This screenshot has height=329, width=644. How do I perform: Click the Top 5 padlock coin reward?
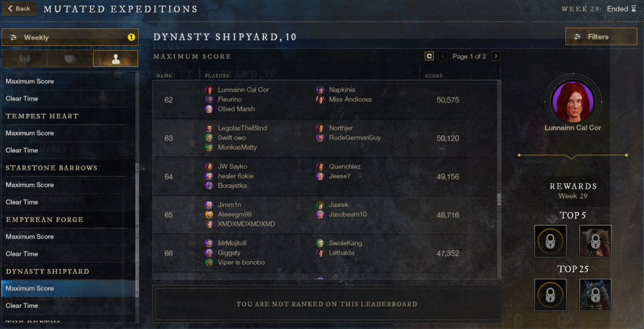[x=550, y=241]
